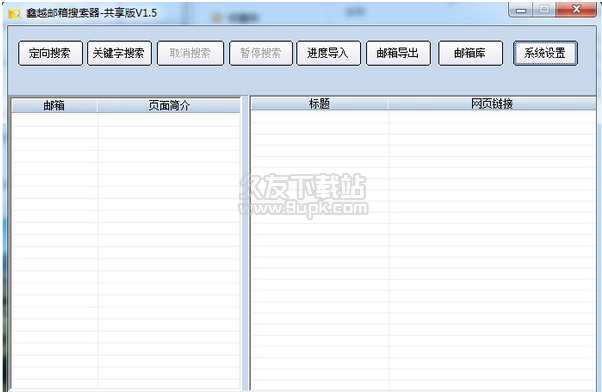Image resolution: width=602 pixels, height=392 pixels.
Task: Minimize the 鑫越邮箱搜索器 window
Action: tap(521, 10)
